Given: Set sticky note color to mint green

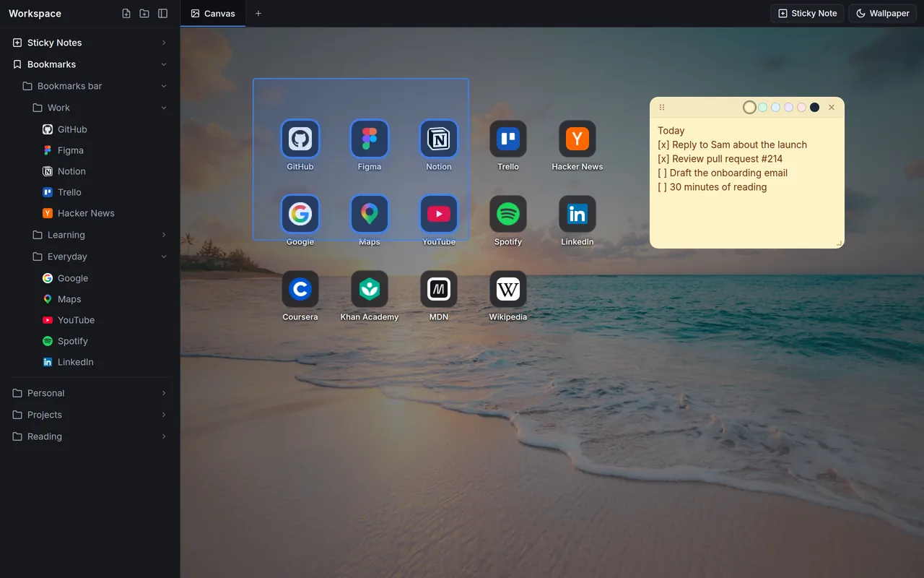Looking at the screenshot, I should click(x=762, y=108).
